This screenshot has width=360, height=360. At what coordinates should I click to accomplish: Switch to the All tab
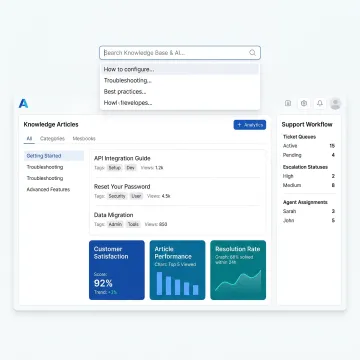tap(29, 139)
